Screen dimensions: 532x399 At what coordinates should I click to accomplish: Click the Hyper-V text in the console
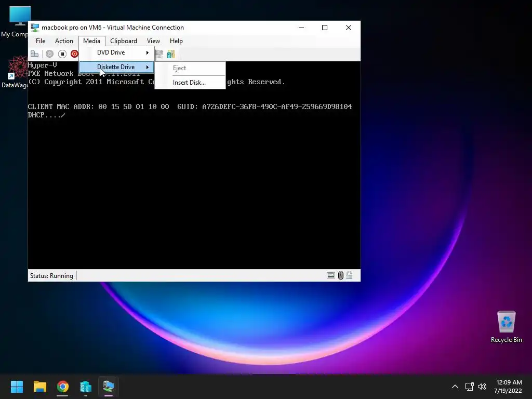43,65
